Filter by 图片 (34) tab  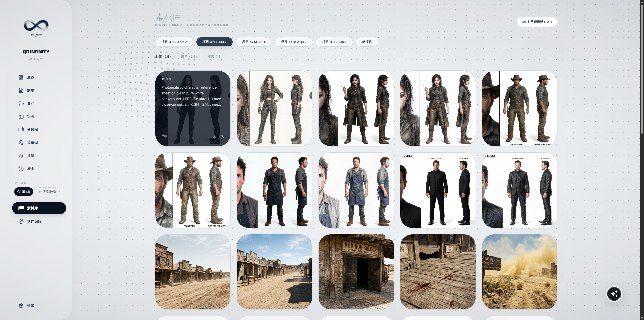tap(189, 57)
